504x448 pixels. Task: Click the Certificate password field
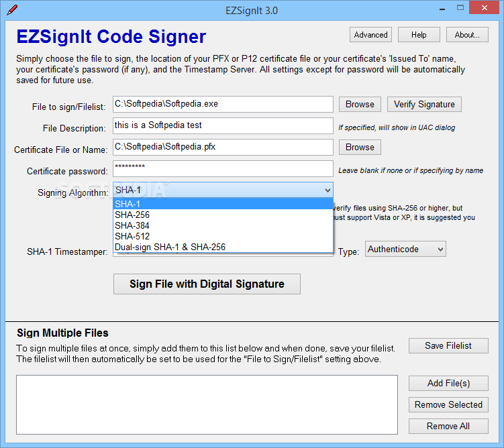[x=223, y=168]
